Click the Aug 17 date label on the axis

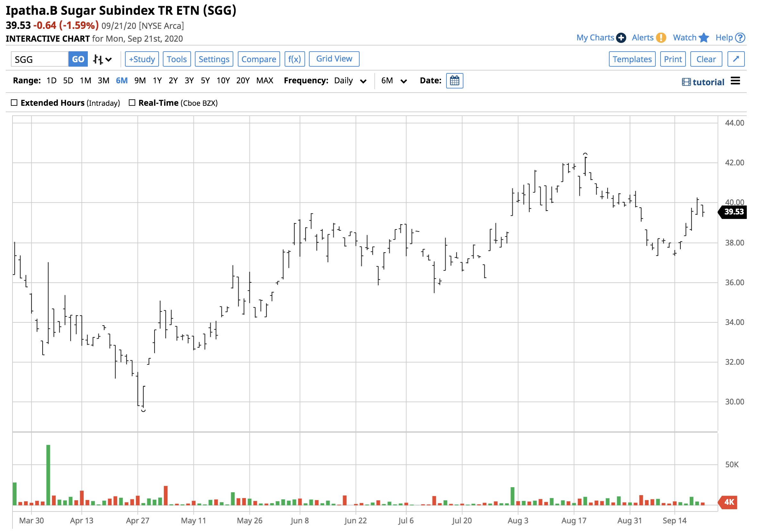pos(574,521)
